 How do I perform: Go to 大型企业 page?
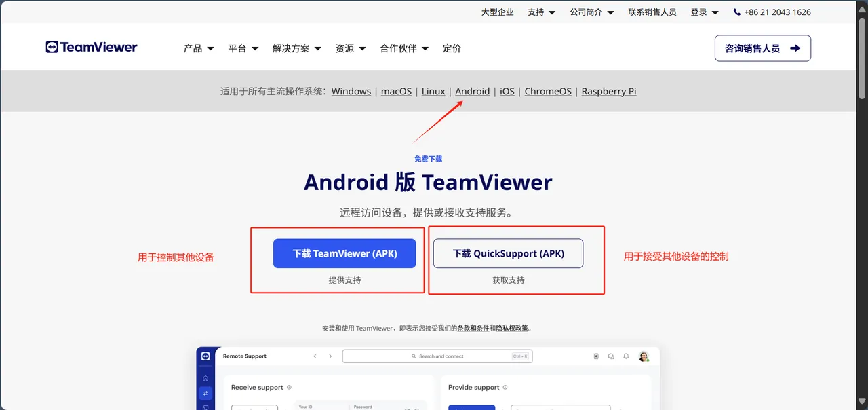pos(498,12)
